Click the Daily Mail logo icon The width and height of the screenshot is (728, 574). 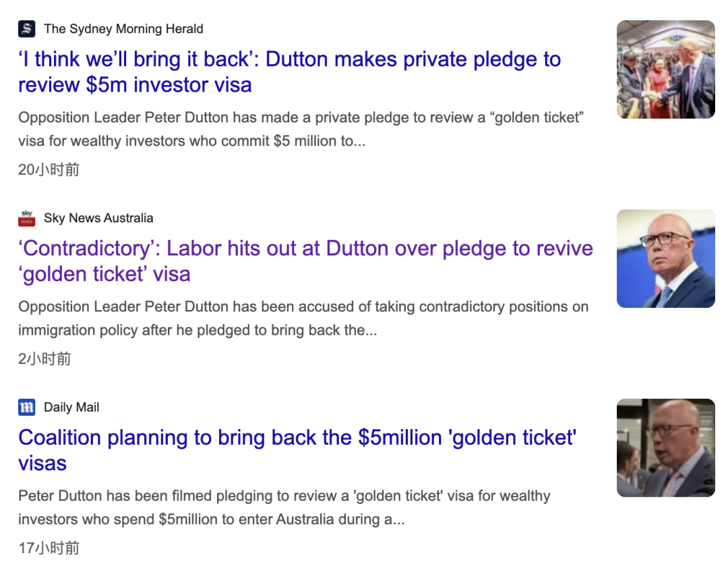26,408
